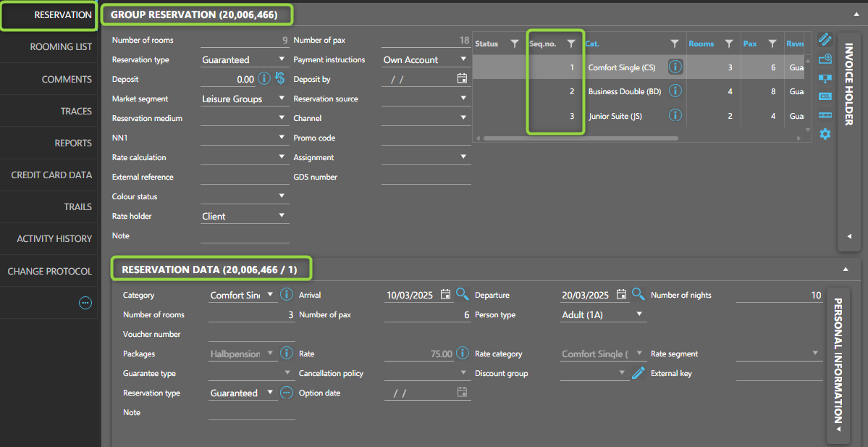Click the add reservation plus icon
Screen dimensions: 868x447
point(825,59)
